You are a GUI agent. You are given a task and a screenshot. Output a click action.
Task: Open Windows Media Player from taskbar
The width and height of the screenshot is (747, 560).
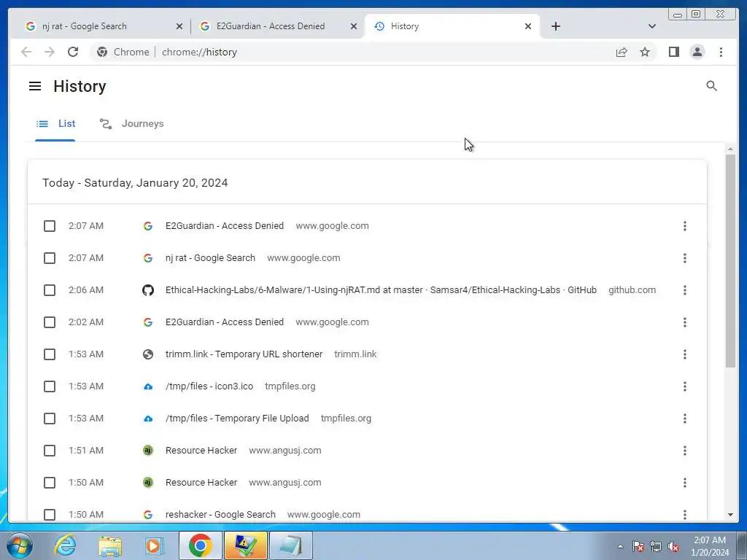154,545
